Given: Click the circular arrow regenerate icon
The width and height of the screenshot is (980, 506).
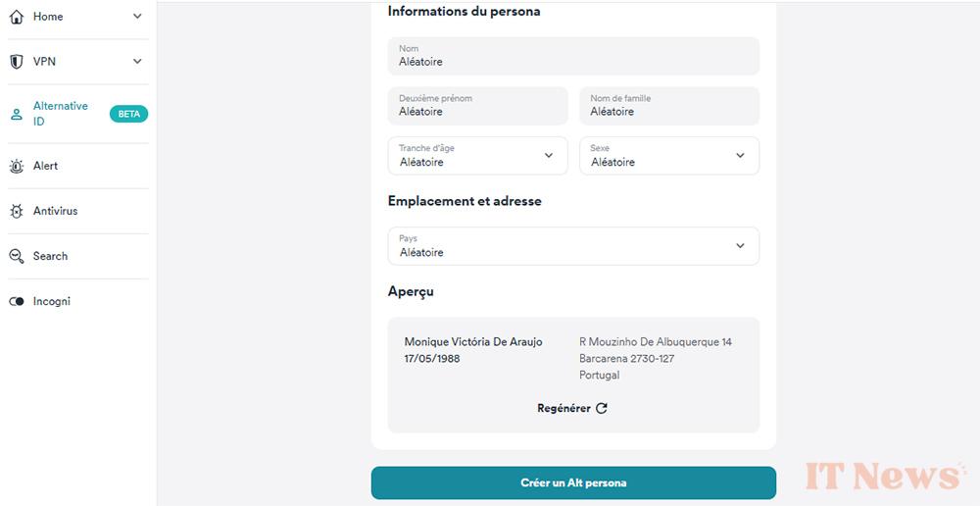Looking at the screenshot, I should coord(602,408).
